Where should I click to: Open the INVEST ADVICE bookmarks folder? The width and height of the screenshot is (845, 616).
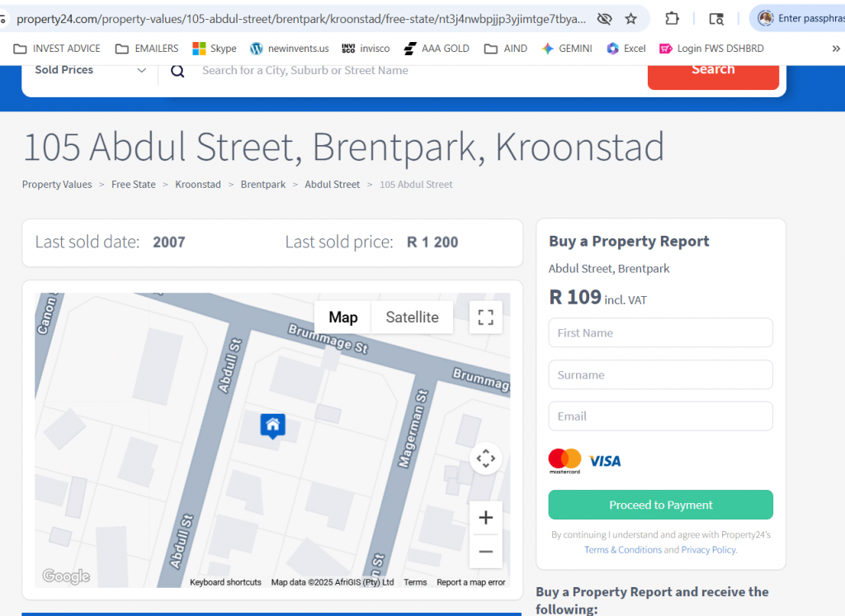coord(57,49)
